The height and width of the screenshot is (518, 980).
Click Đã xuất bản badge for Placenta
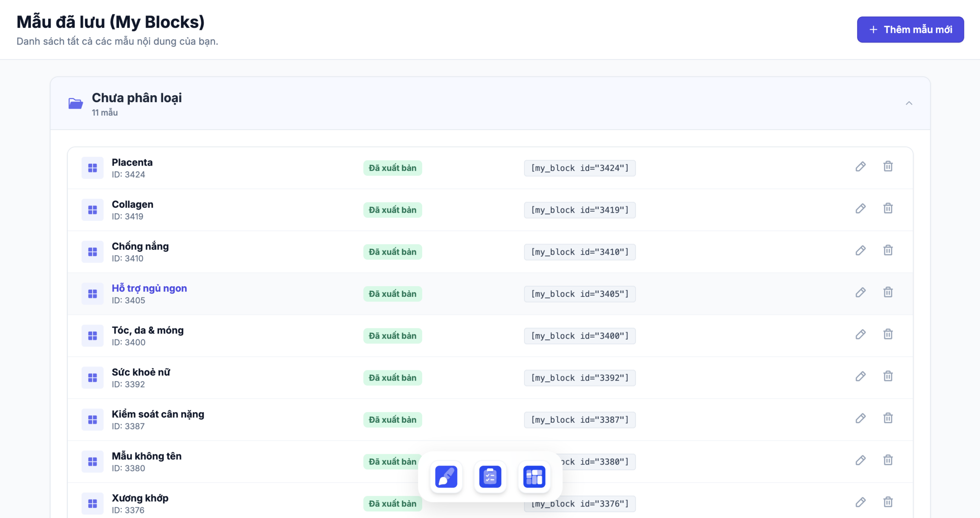pos(393,168)
